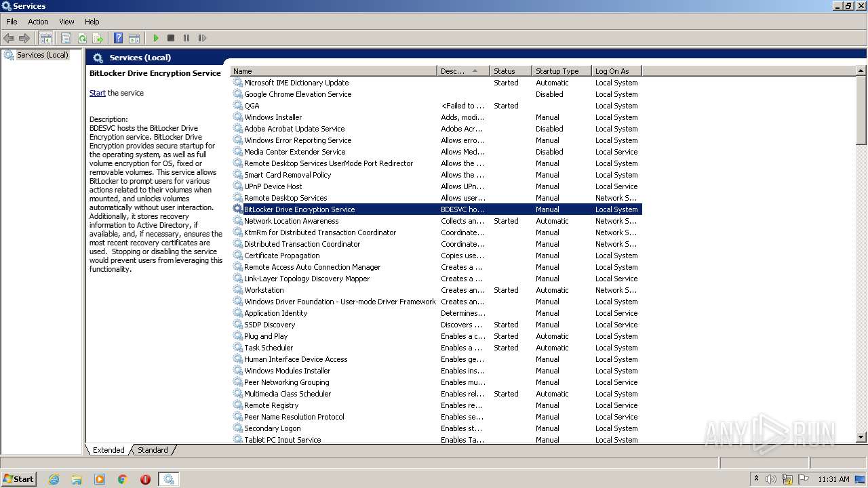Click the Back arrow toolbar icon

(x=9, y=38)
